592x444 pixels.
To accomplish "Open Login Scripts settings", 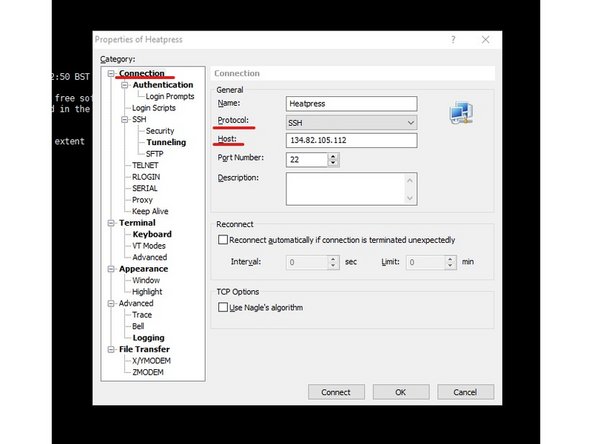I will click(x=154, y=108).
